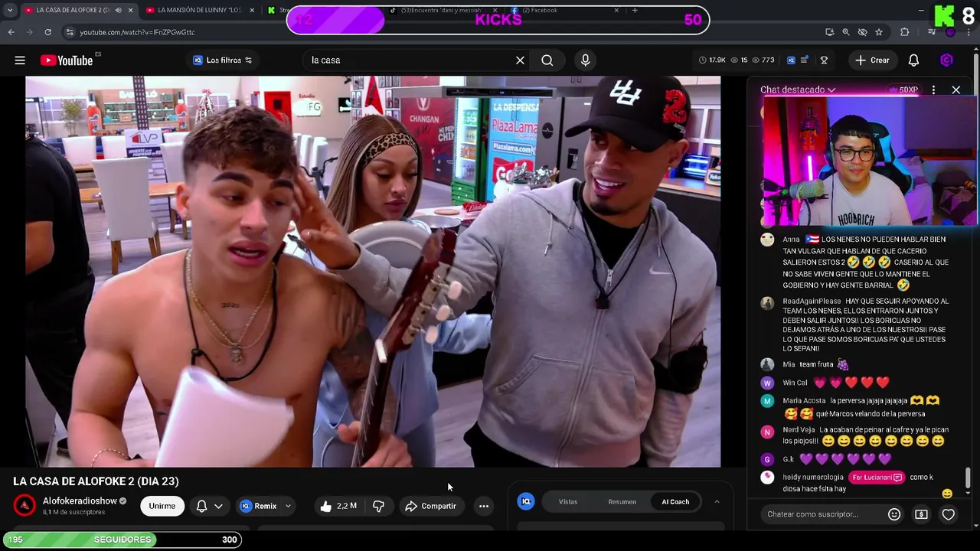
Task: Click the Nord Vaja chat username
Action: click(799, 430)
